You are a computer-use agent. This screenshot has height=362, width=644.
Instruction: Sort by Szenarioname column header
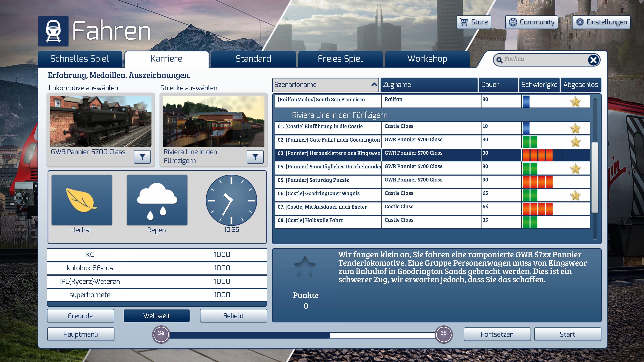325,85
